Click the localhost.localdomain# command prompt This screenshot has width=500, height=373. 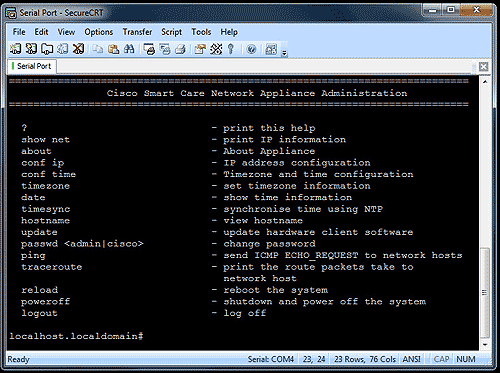click(76, 336)
